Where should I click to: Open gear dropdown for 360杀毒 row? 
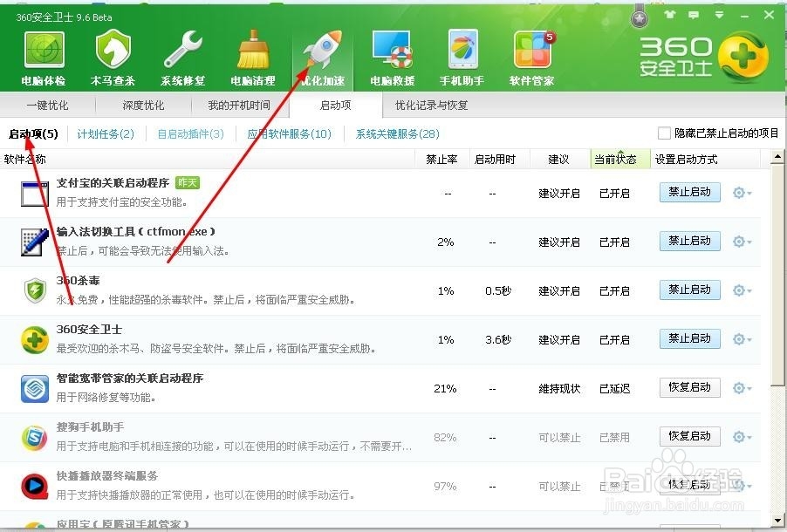(x=742, y=290)
